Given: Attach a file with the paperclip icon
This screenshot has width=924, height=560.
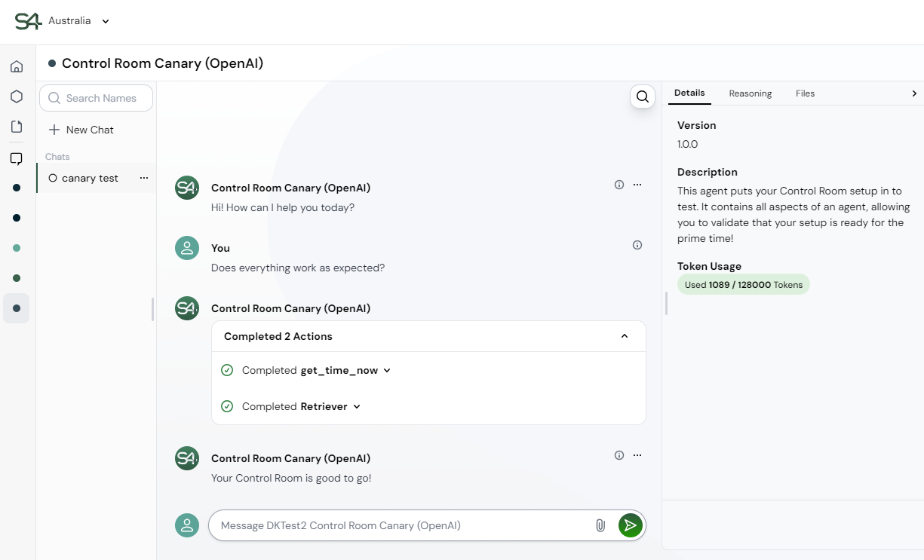Looking at the screenshot, I should [x=600, y=525].
